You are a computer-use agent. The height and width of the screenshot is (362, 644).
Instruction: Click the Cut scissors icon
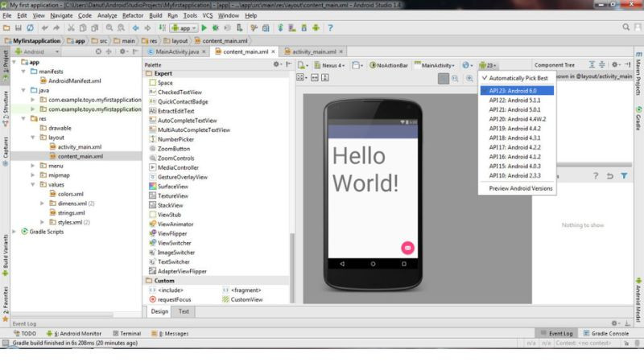[x=71, y=28]
